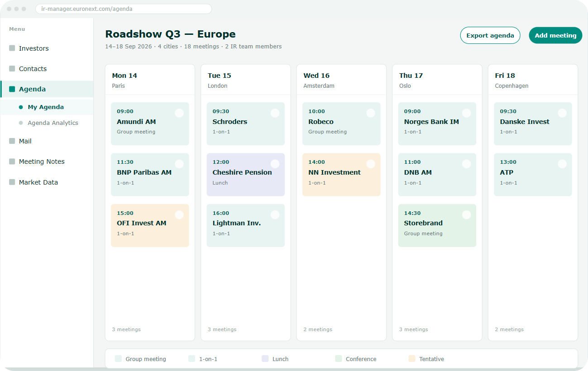Click the Roadshow Q3 — Europe page title
This screenshot has width=588, height=371.
point(170,34)
